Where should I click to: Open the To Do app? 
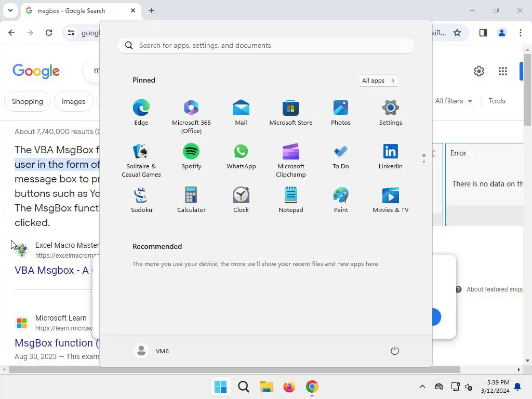pyautogui.click(x=341, y=156)
